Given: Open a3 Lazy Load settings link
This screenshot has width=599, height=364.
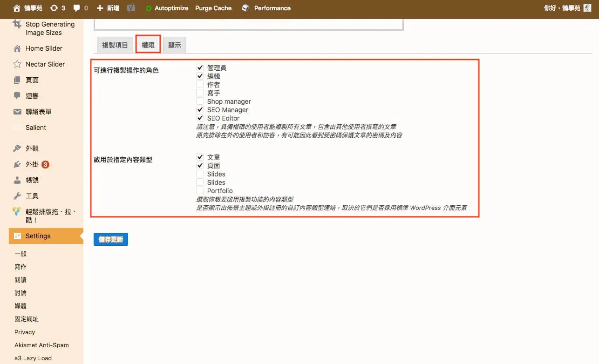Looking at the screenshot, I should pyautogui.click(x=33, y=358).
